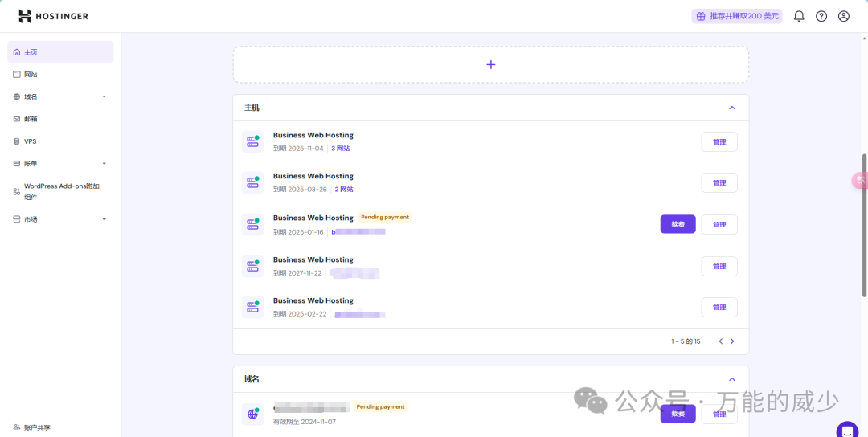The height and width of the screenshot is (437, 868).
Task: Go to previous page of hosting list
Action: [721, 341]
